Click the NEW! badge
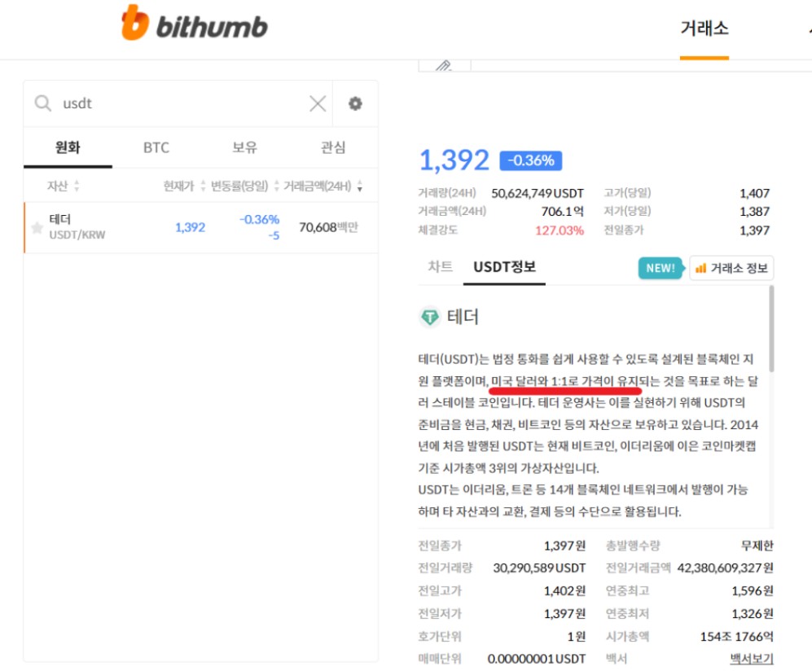 (661, 268)
